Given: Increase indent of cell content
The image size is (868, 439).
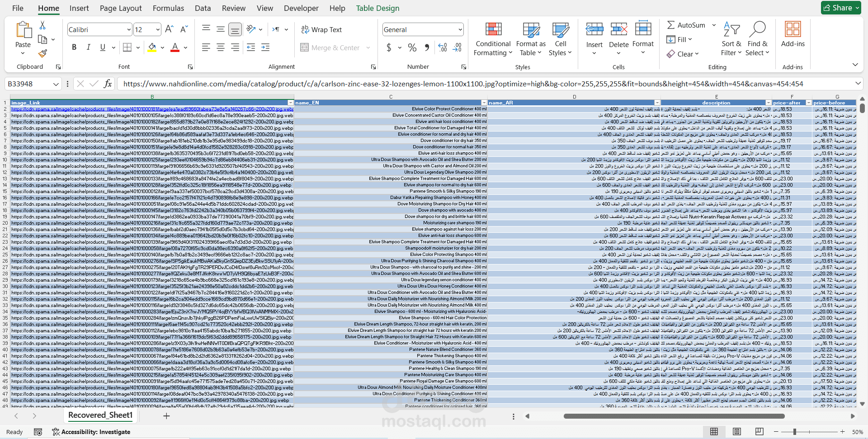Looking at the screenshot, I should pos(265,47).
